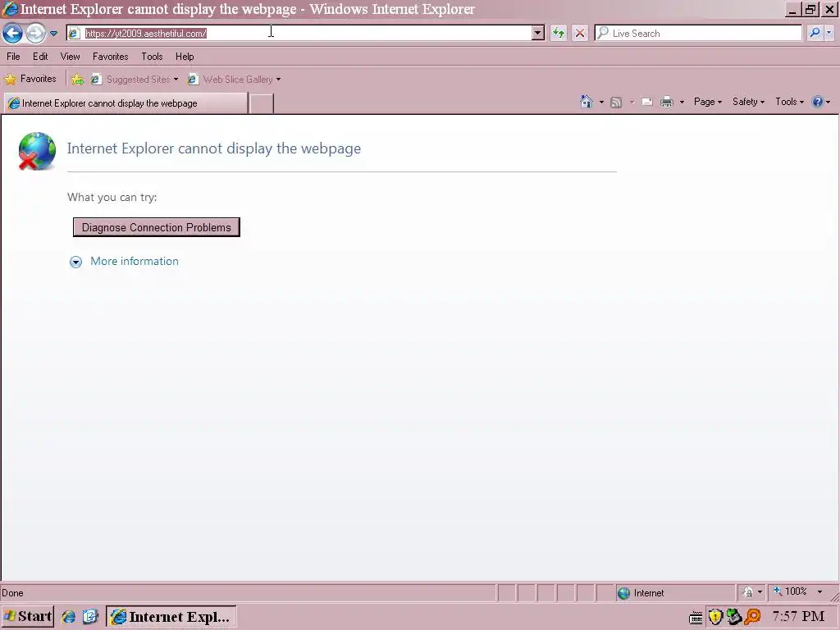Click Diagnose Connection Problems button
Viewport: 840px width, 630px height.
coord(157,227)
